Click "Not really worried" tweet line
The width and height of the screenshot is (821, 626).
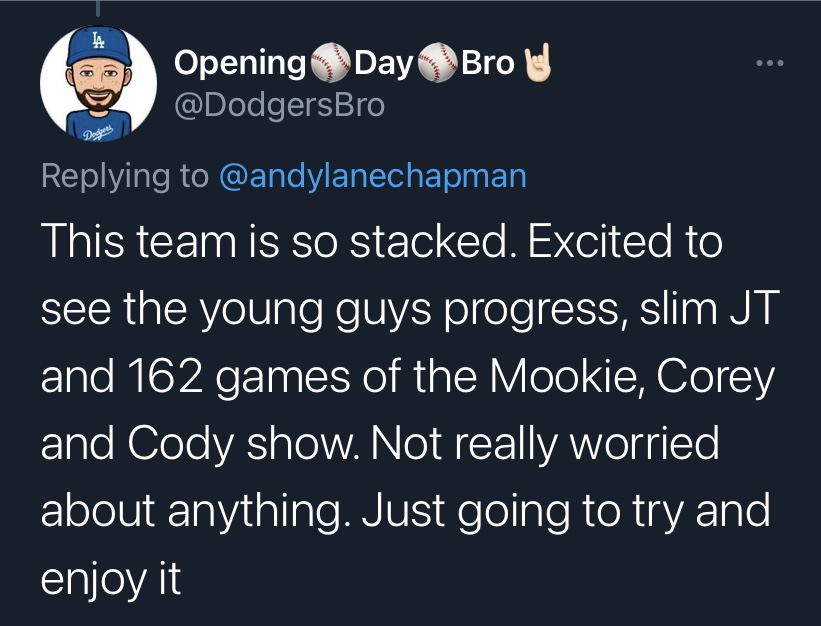click(x=544, y=445)
